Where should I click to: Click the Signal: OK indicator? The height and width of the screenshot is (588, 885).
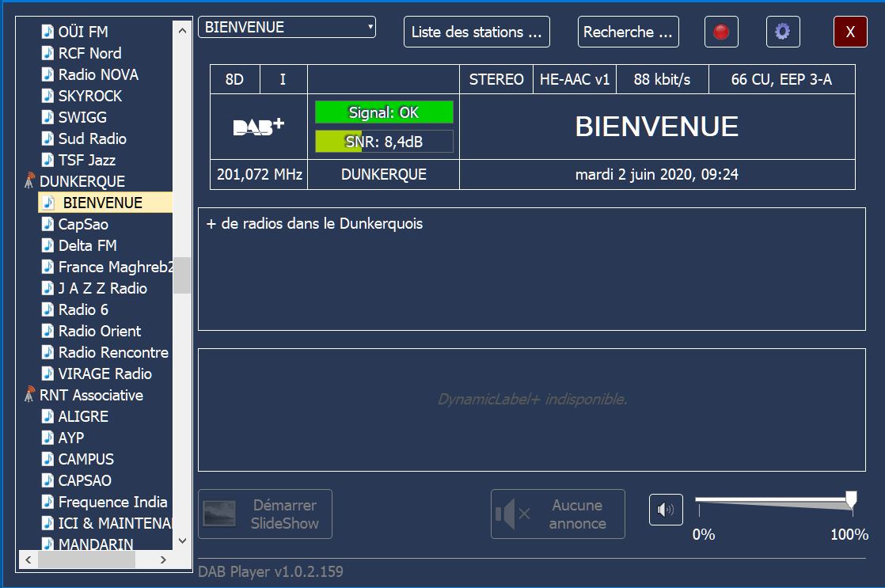(384, 112)
